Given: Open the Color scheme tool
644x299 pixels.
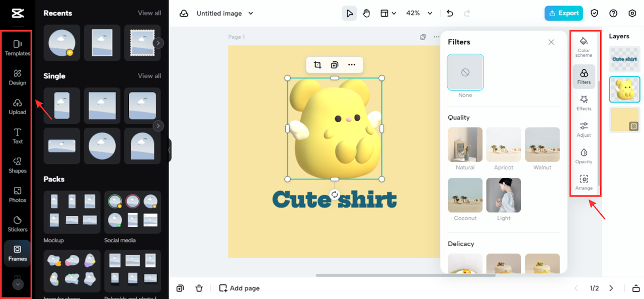Looking at the screenshot, I should point(584,47).
